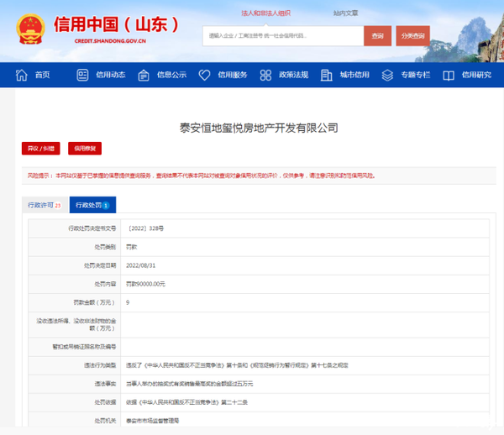The width and height of the screenshot is (504, 435).
Task: Click the 行政处罚决定书文号 label
Action: click(92, 228)
